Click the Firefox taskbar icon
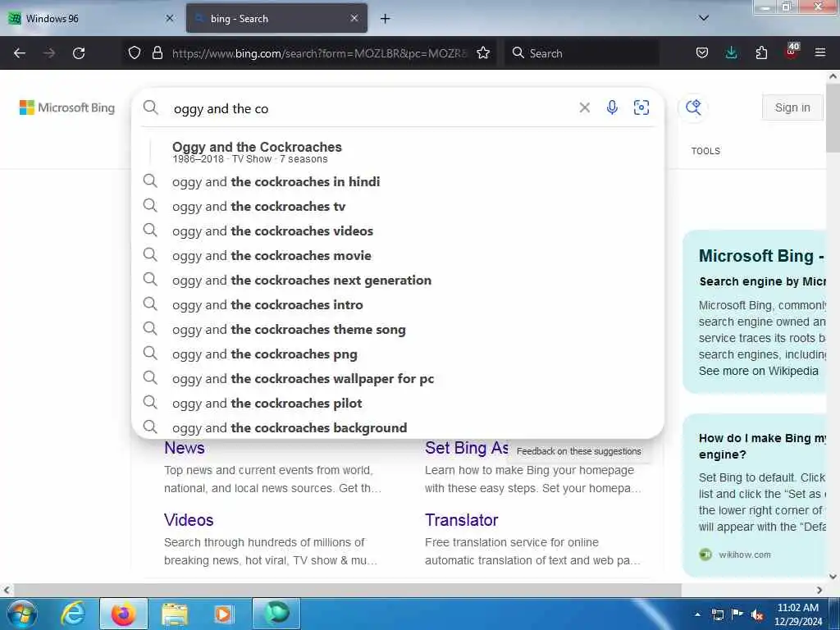The width and height of the screenshot is (840, 630). click(x=123, y=614)
